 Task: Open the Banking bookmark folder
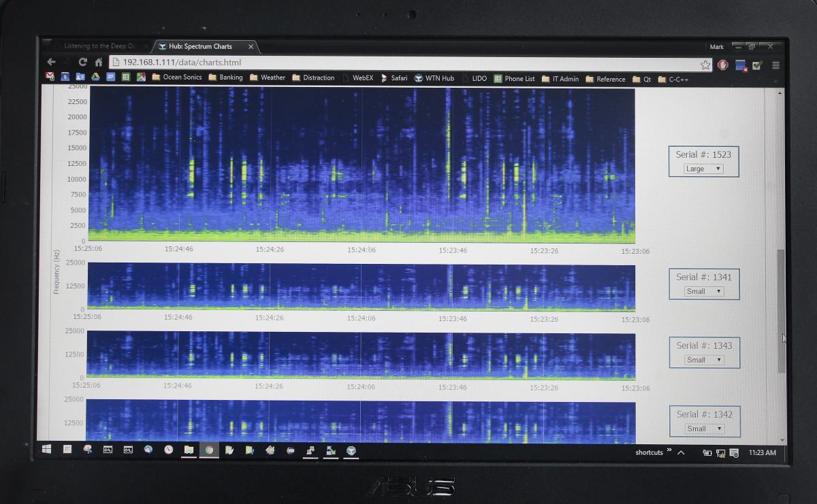(x=225, y=78)
